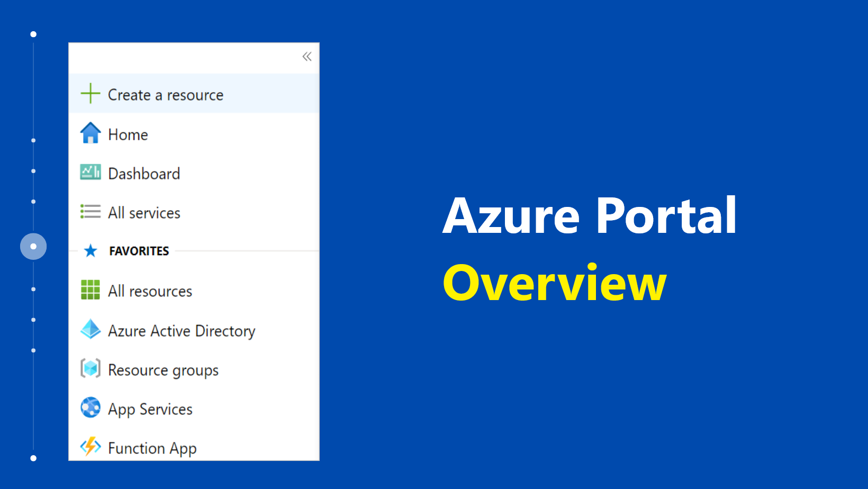The height and width of the screenshot is (489, 868).
Task: Click the Azure Portal title text
Action: click(x=590, y=215)
